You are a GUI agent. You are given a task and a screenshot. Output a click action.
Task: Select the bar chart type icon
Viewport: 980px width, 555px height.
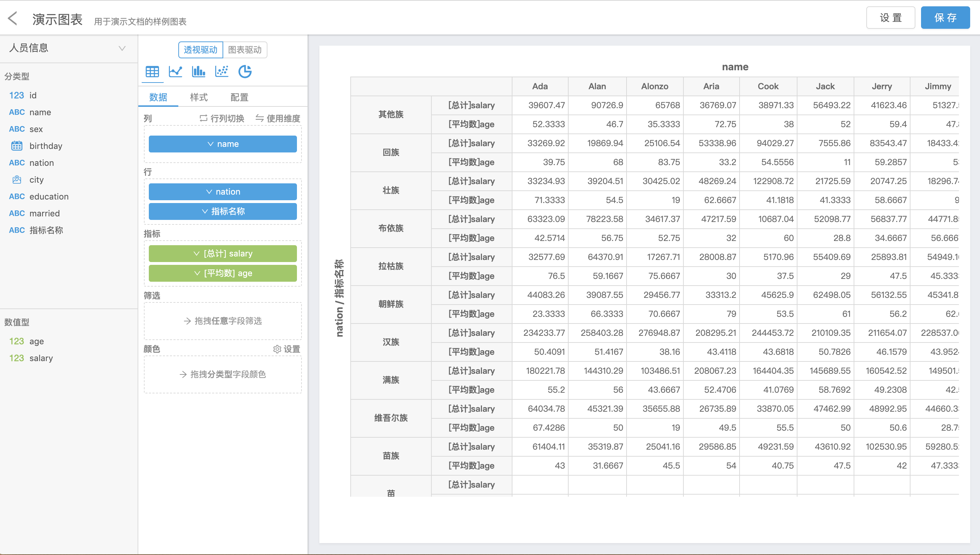pos(198,72)
